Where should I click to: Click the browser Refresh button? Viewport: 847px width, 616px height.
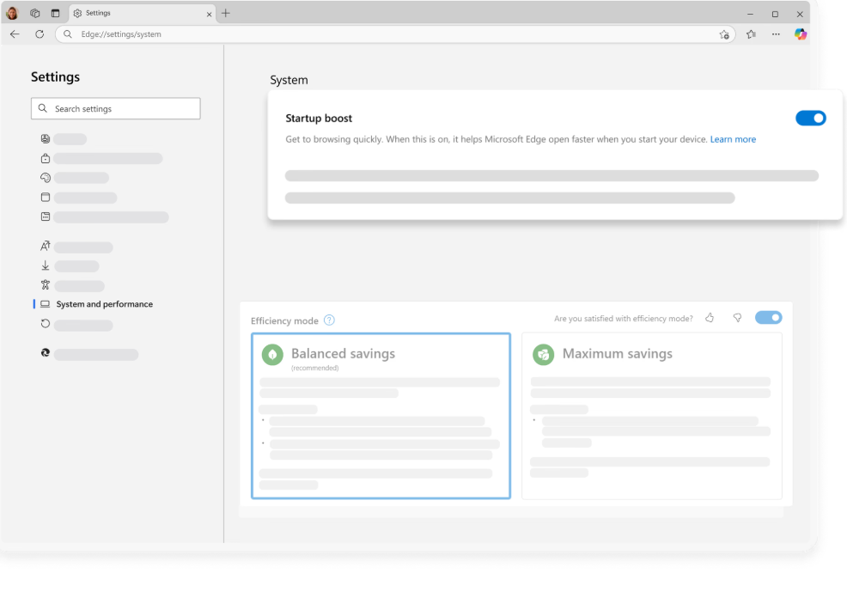pyautogui.click(x=40, y=34)
